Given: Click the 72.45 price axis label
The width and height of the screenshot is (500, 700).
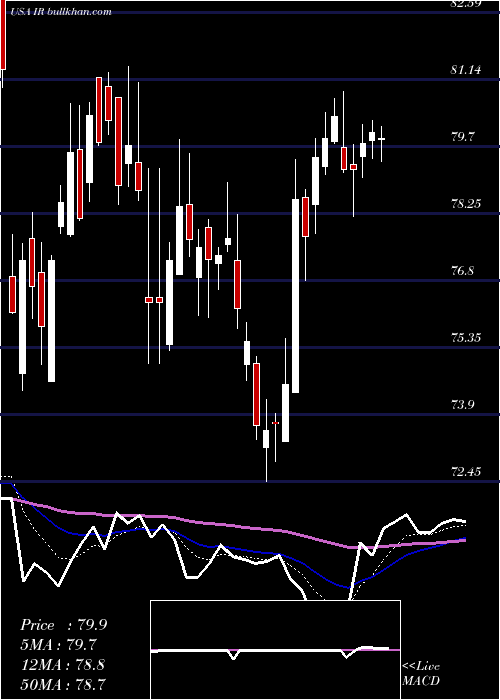Looking at the screenshot, I should 466,471.
